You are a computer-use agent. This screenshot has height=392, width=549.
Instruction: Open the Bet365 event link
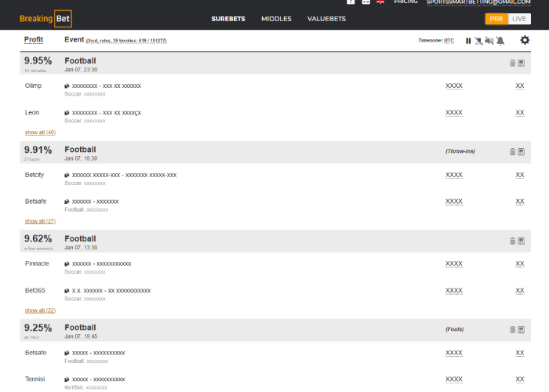(x=111, y=291)
